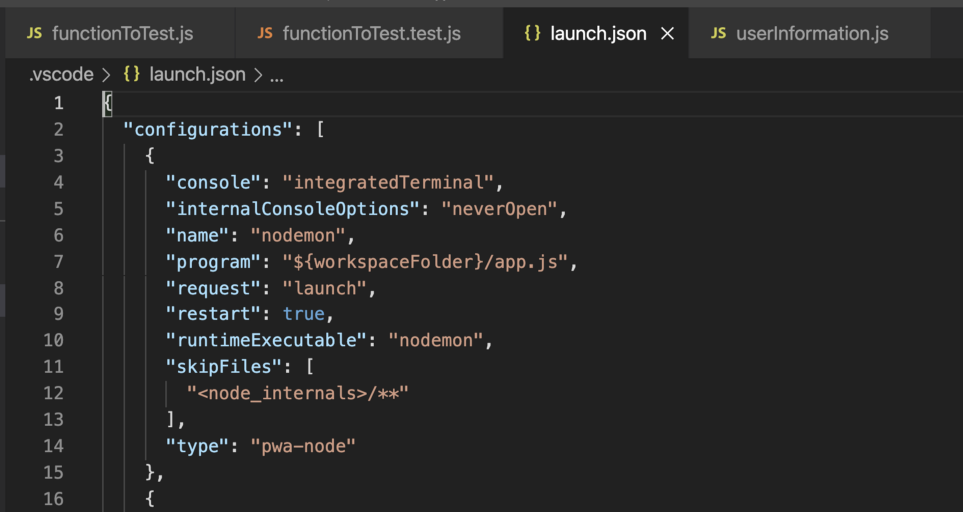Click the "pwa-node" type value
963x512 pixels.
[x=303, y=445]
